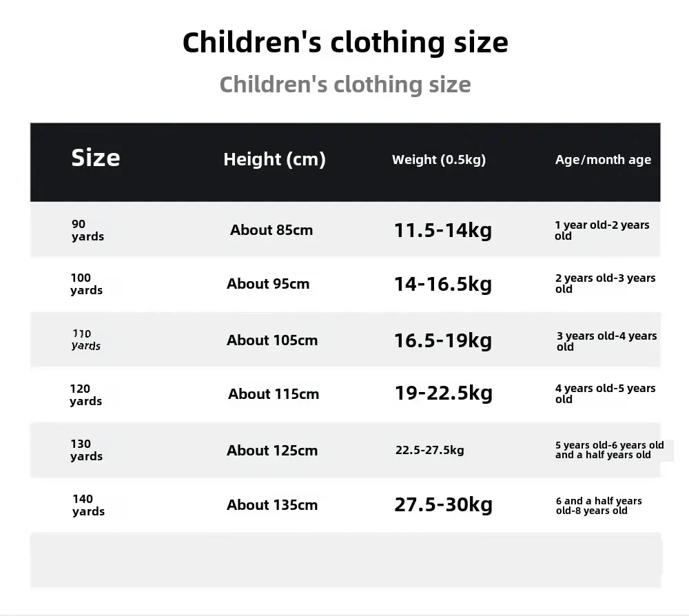The height and width of the screenshot is (616, 689).
Task: Select the '100 yards' size cell
Action: click(x=86, y=284)
